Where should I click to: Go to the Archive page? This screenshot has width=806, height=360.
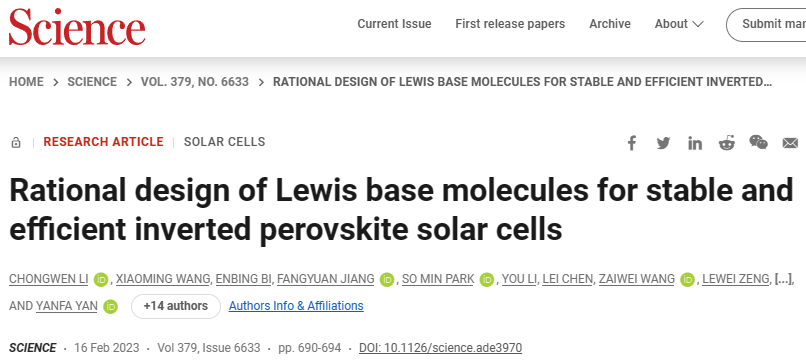[x=610, y=24]
